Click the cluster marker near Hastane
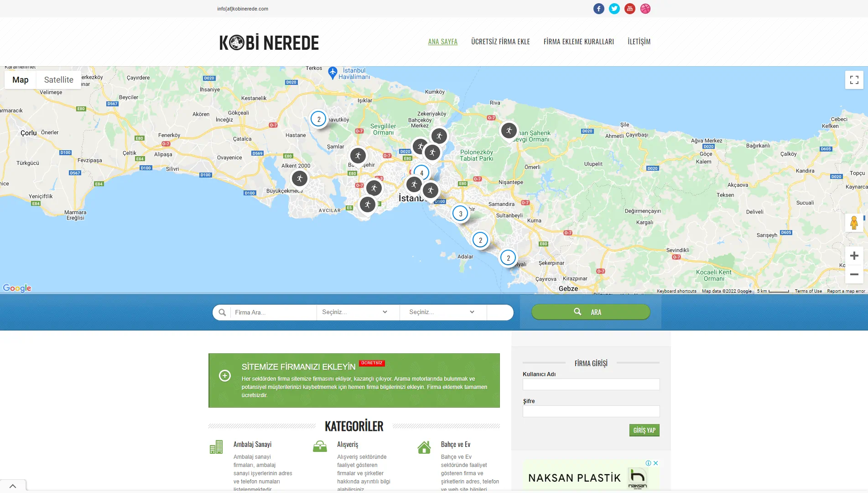868x493 pixels. 318,119
